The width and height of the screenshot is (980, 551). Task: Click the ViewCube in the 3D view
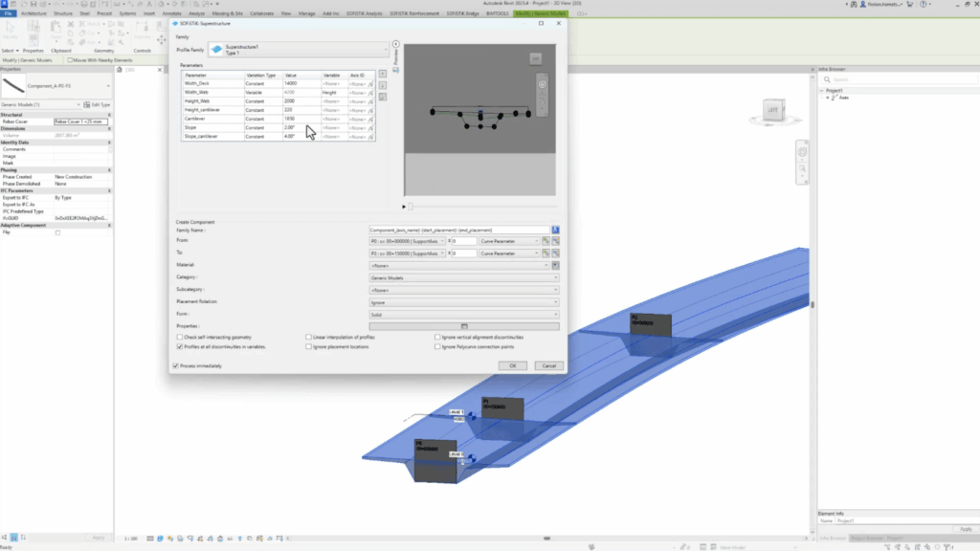(772, 111)
